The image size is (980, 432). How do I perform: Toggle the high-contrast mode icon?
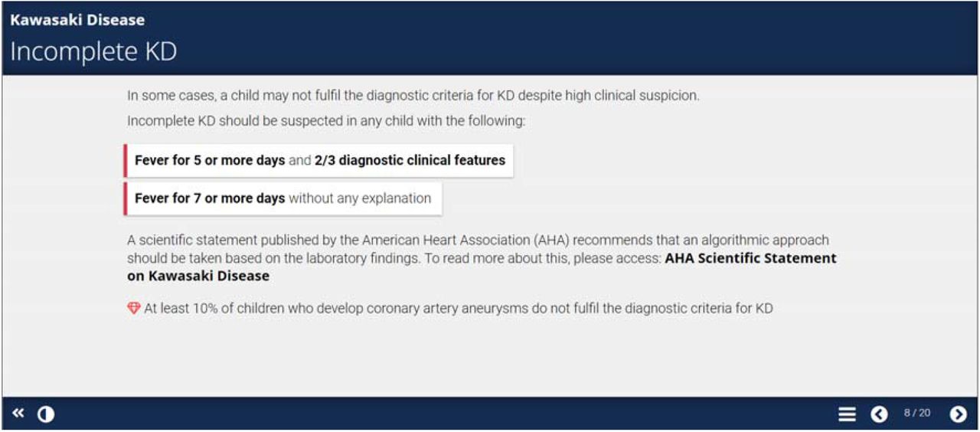pos(46,414)
